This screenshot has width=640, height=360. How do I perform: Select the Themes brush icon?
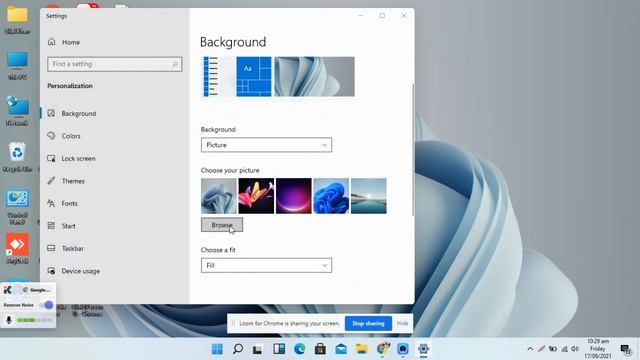[51, 180]
